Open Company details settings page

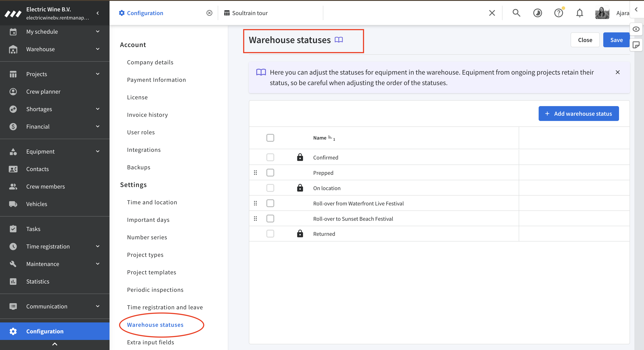[x=150, y=62]
